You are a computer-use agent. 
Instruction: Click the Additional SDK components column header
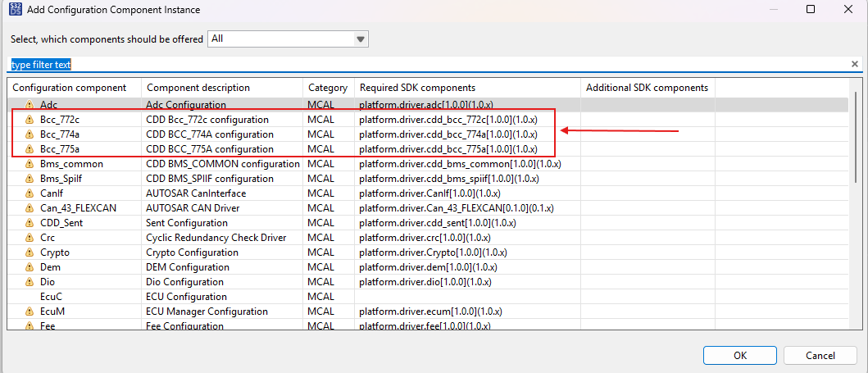[648, 88]
